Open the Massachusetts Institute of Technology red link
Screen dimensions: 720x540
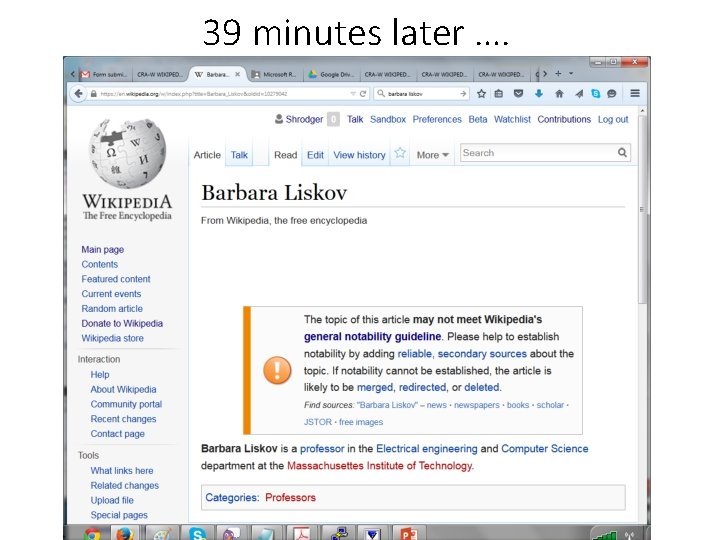(x=379, y=466)
